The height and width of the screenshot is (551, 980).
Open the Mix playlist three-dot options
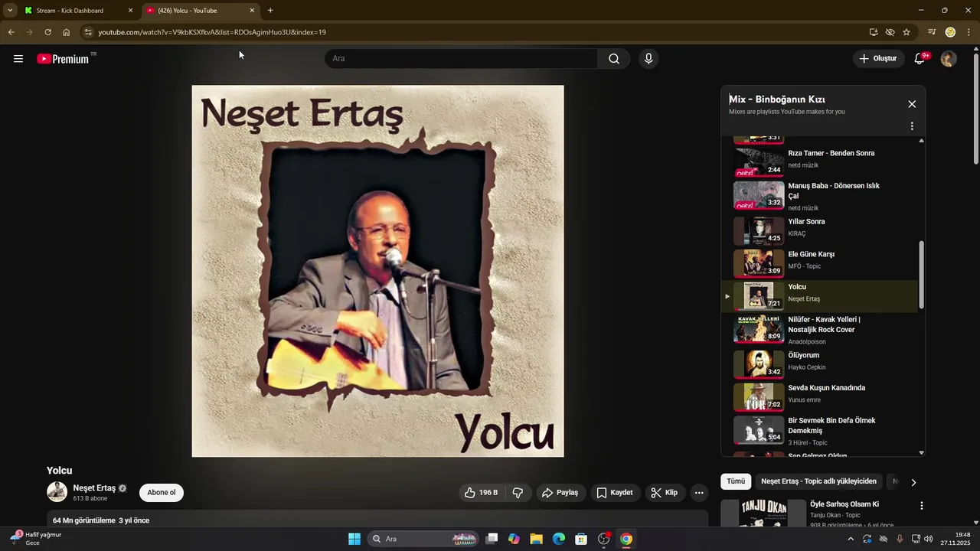(912, 126)
